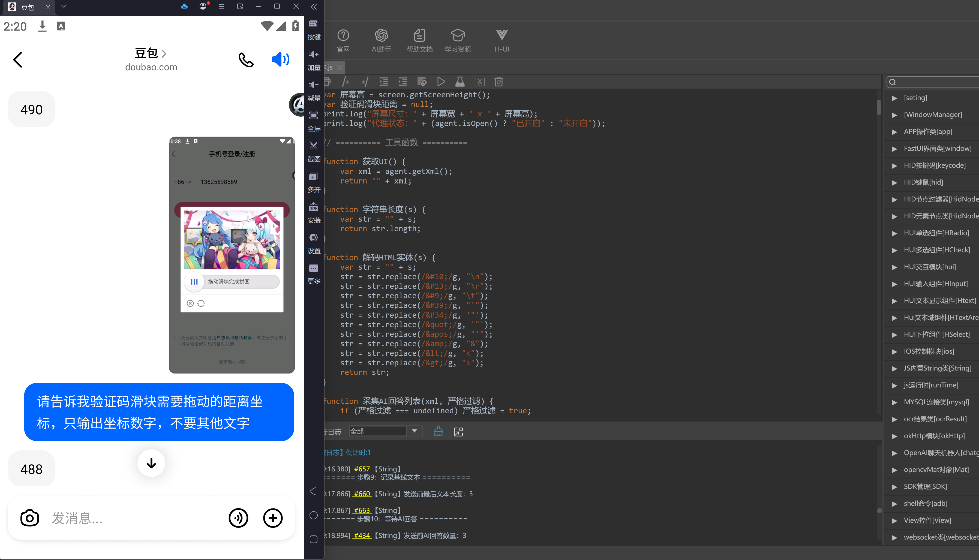Click the captcha slider handle
Viewport: 979px width, 560px height.
[x=194, y=282]
